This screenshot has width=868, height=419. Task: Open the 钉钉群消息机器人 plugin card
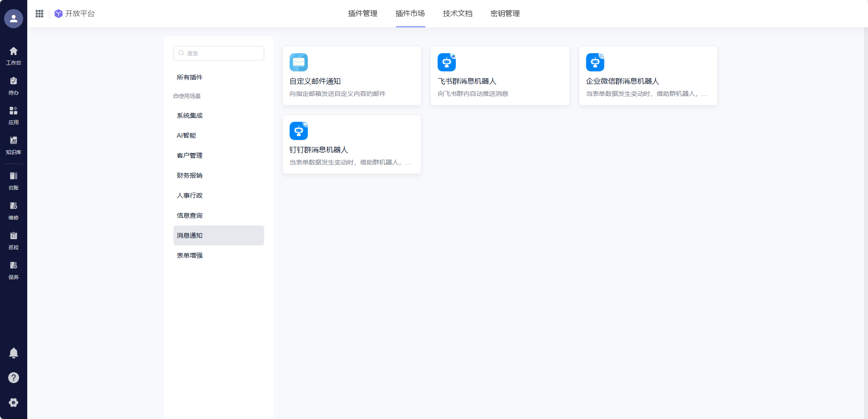[351, 145]
